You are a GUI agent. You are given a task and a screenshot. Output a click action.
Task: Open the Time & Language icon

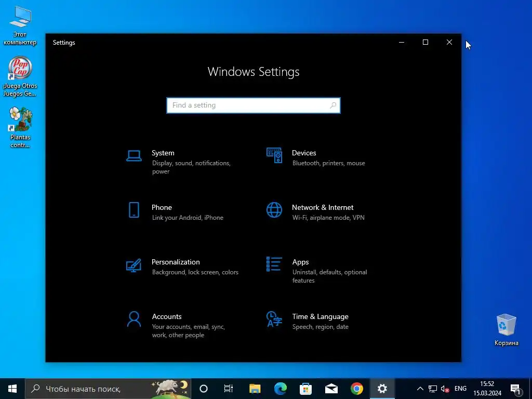(274, 319)
